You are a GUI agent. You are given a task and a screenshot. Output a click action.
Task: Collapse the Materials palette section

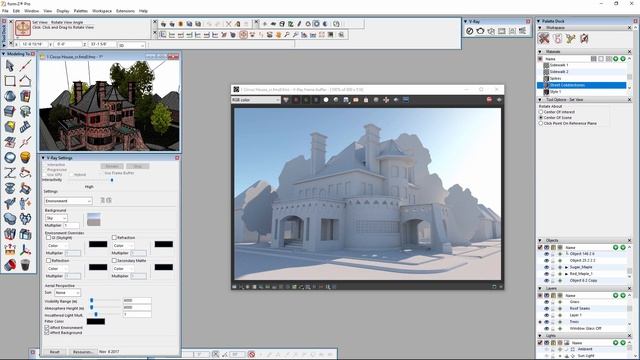point(540,52)
